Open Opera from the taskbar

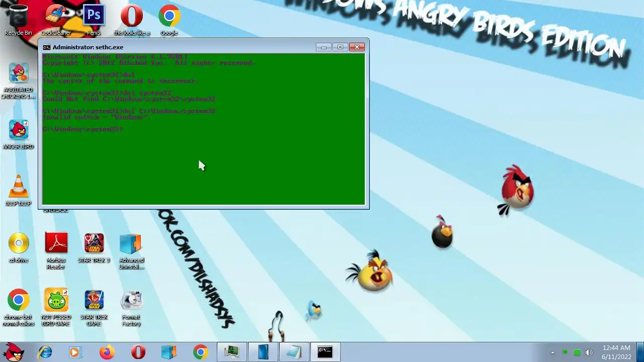[x=138, y=352]
